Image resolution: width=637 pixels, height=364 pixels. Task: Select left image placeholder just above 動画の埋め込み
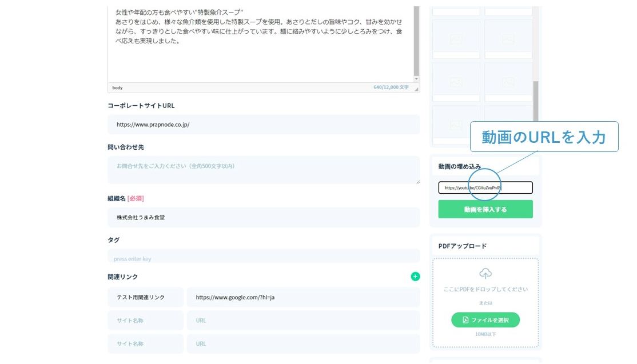coord(456,121)
